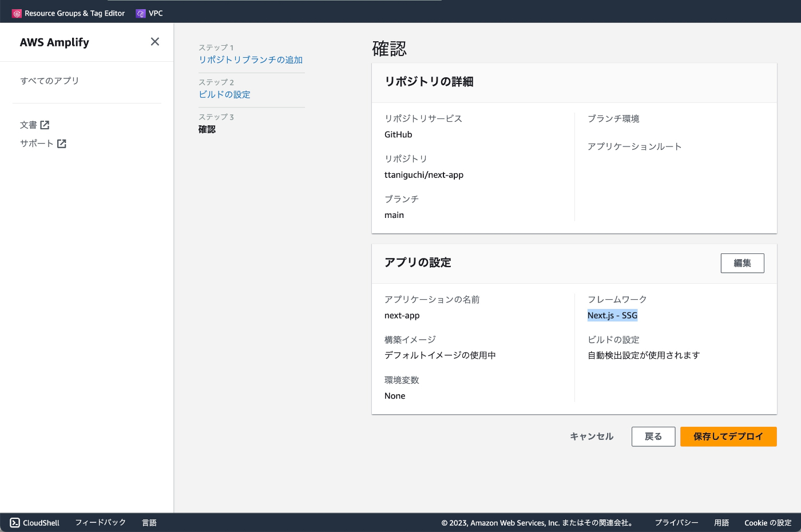801x532 pixels.
Task: Open Resource Groups & Tag Editor icon
Action: [x=17, y=13]
